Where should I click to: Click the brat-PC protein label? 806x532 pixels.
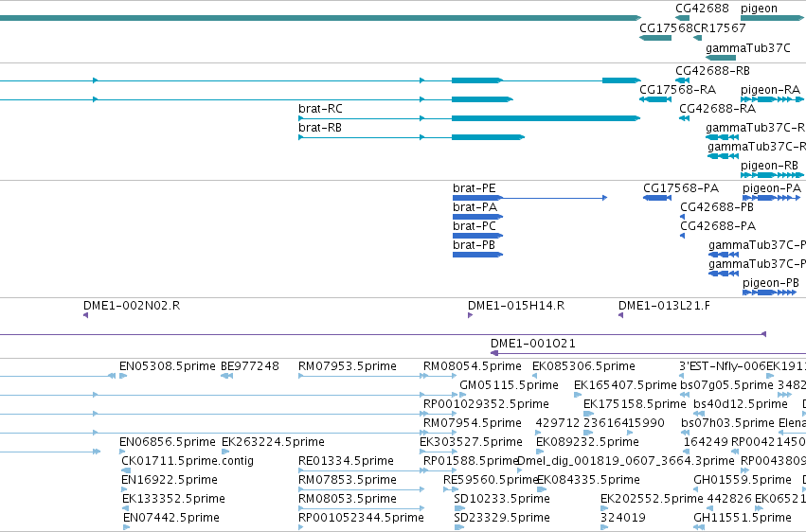click(475, 226)
